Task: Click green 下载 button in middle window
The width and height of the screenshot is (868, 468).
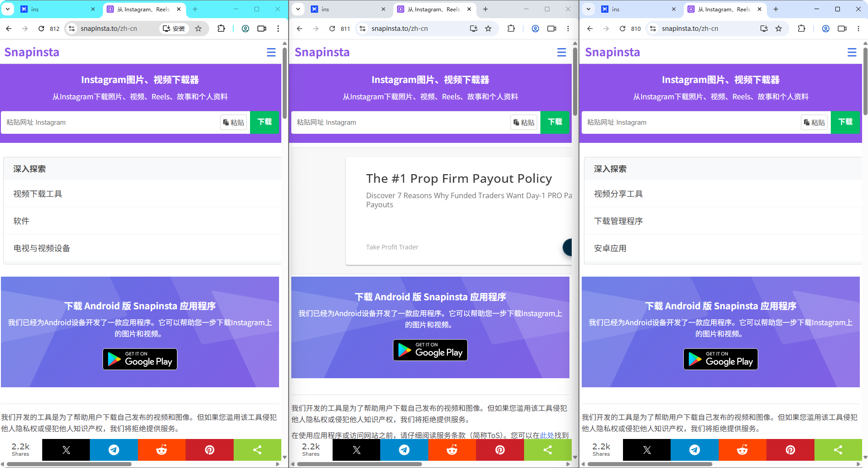Action: coord(555,122)
